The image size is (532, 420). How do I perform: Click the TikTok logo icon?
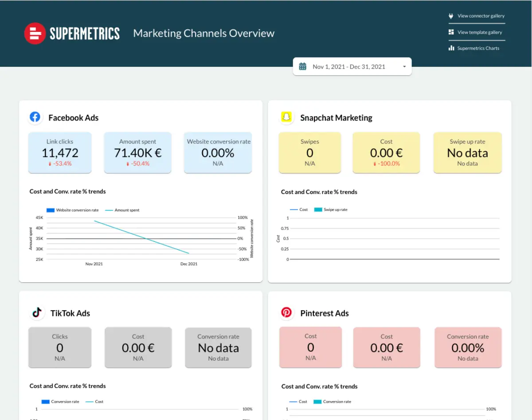tap(37, 313)
